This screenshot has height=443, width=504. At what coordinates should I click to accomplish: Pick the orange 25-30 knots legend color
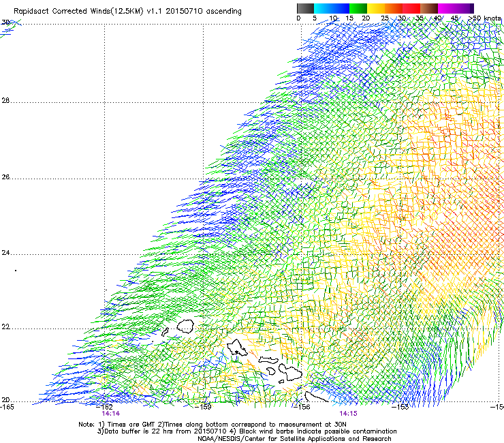tap(394, 8)
